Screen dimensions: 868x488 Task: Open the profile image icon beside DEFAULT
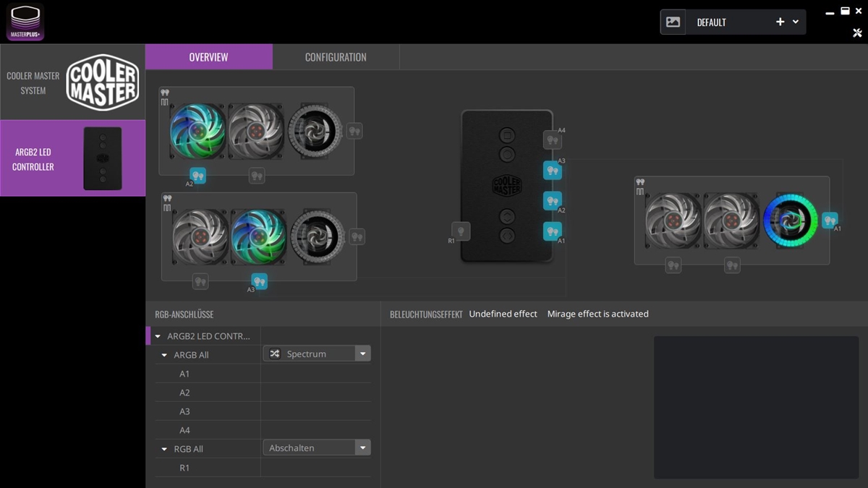[x=673, y=22]
